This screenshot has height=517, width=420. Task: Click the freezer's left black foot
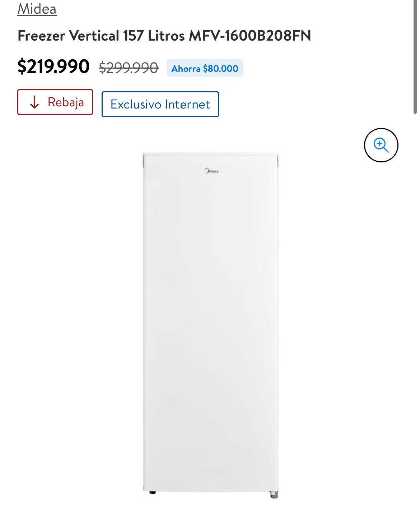coord(153,492)
